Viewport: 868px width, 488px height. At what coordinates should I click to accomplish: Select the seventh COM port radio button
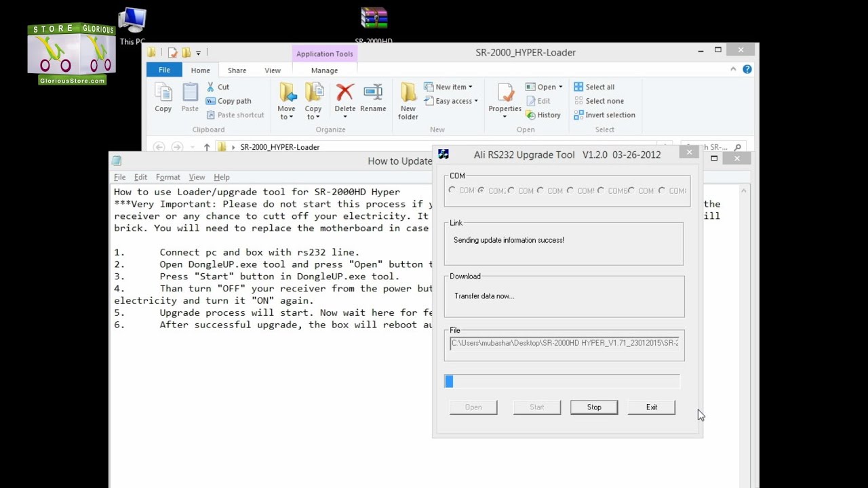(631, 190)
